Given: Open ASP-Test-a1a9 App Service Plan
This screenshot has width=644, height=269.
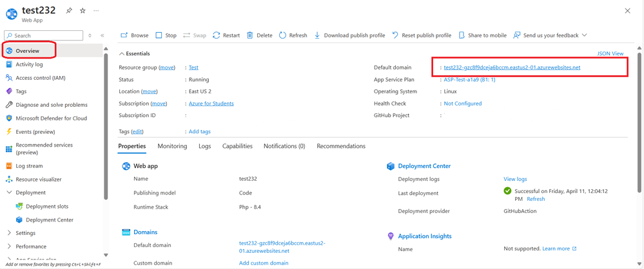Looking at the screenshot, I should pos(469,80).
